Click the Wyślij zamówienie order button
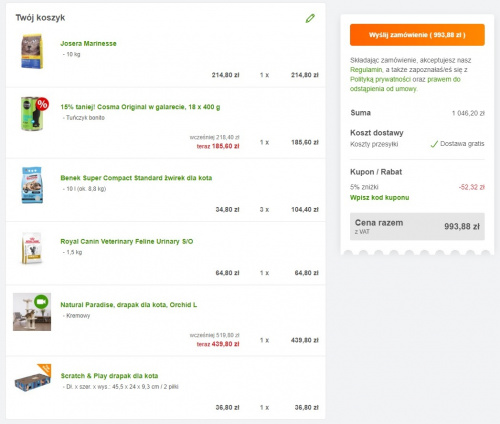 (x=417, y=35)
